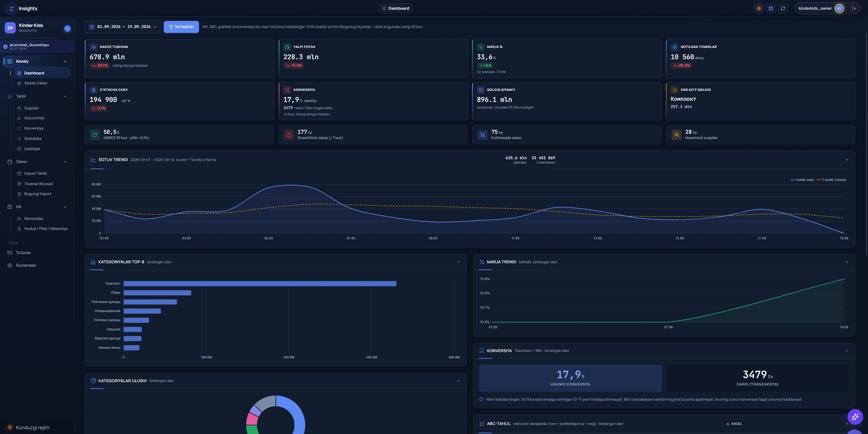This screenshot has width=868, height=434.
Task: Open Asosiy Zakaz in sidebar
Action: click(x=42, y=83)
